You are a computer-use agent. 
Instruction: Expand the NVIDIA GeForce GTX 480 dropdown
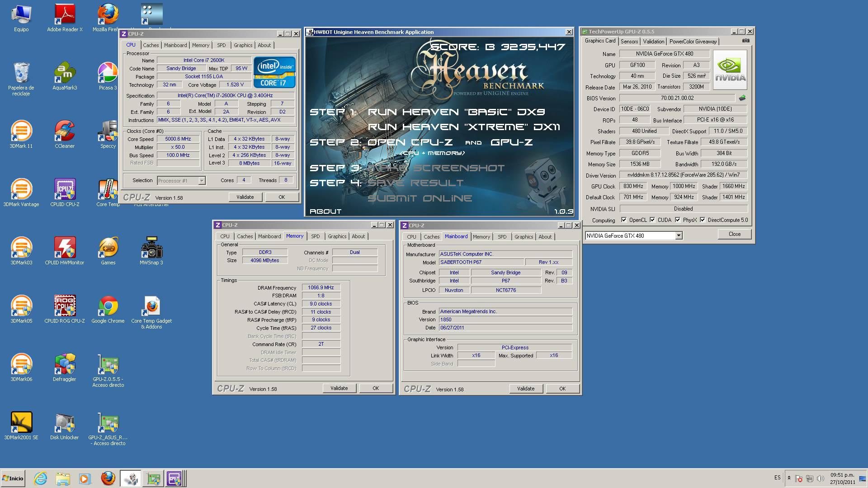(679, 235)
